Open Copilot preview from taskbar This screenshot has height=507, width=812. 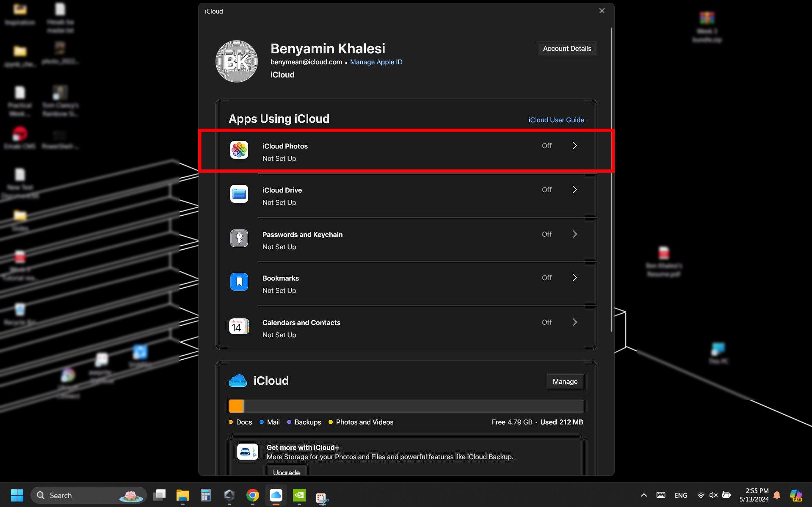[796, 495]
